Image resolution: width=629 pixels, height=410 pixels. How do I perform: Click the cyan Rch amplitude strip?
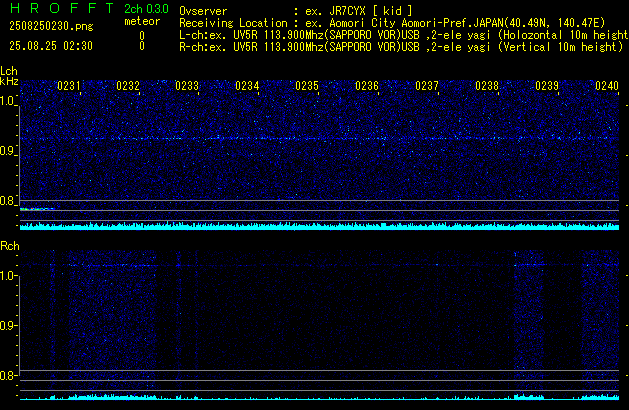pyautogui.click(x=319, y=397)
